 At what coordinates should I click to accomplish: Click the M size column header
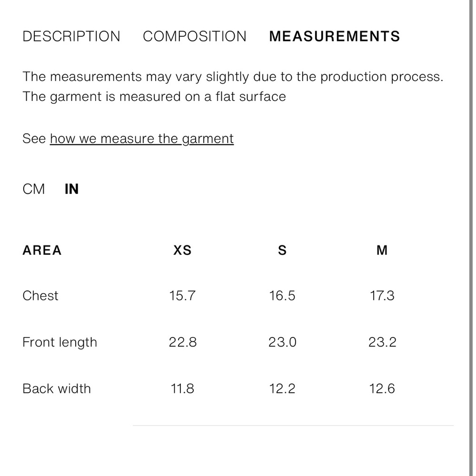coord(382,250)
